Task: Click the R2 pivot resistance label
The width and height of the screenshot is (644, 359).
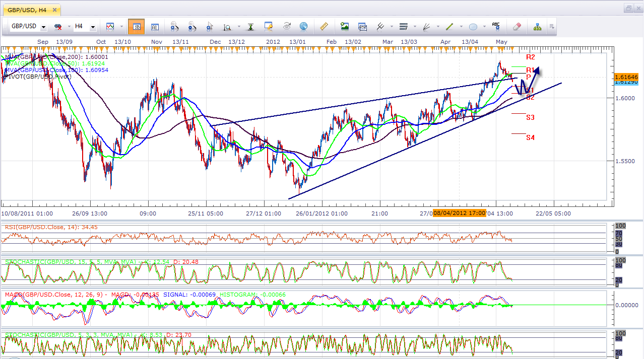Action: 531,57
